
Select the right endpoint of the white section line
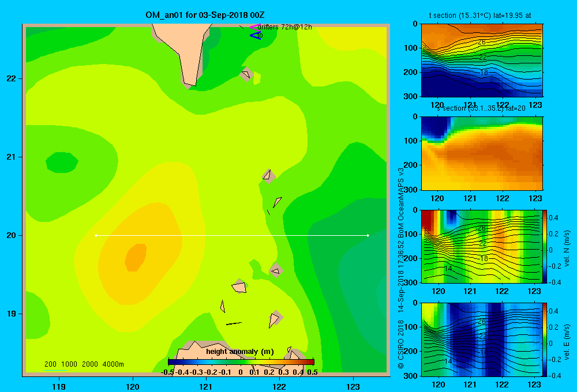[368, 235]
